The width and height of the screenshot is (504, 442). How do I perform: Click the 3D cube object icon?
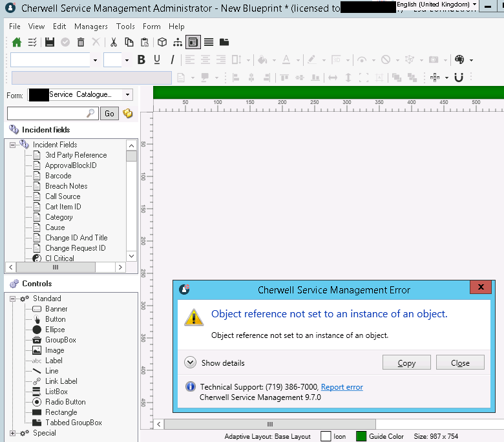tap(162, 42)
